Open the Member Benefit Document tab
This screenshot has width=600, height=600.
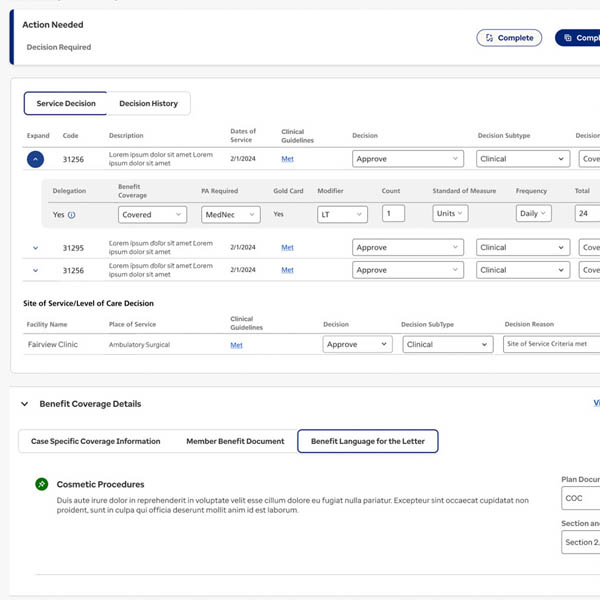pos(235,441)
